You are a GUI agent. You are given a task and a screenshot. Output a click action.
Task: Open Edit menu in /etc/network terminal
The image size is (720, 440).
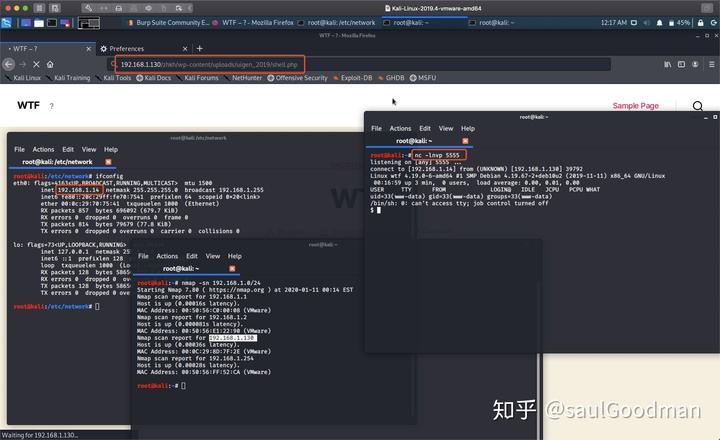(68, 150)
